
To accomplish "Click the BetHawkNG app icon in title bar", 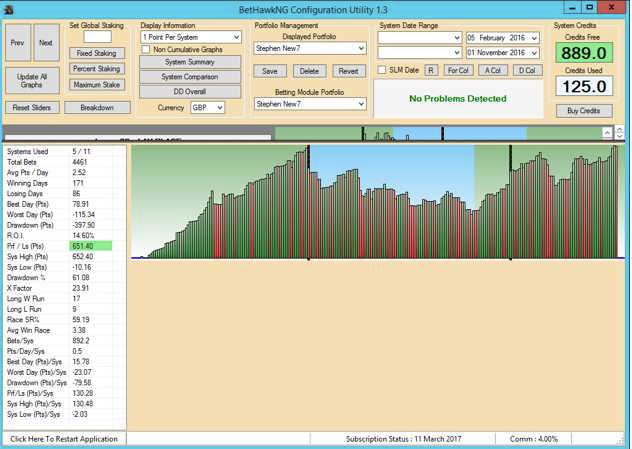I will [x=8, y=9].
